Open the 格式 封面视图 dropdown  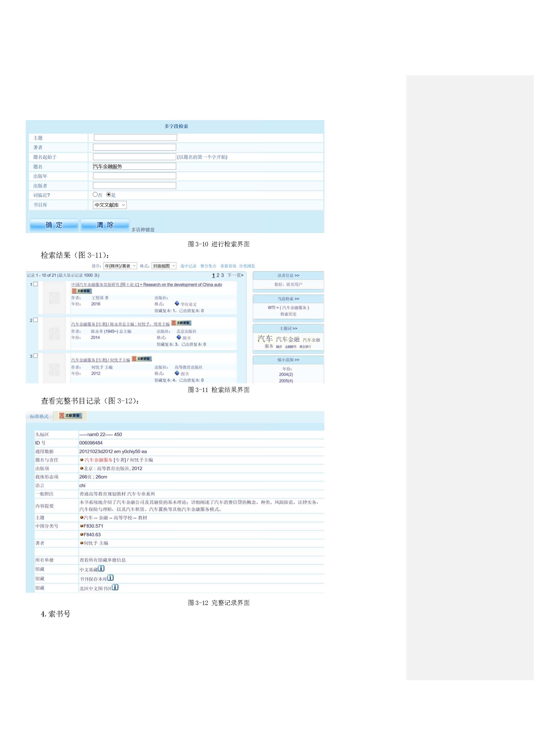click(x=164, y=266)
